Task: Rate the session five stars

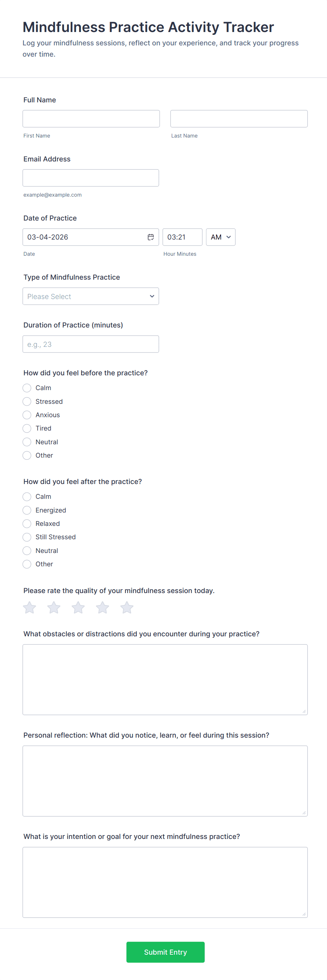Action: 127,607
